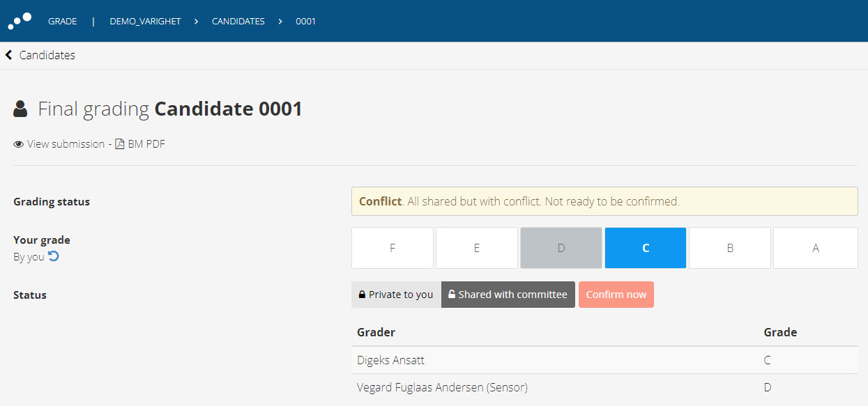Open CANDIDATES breadcrumb item
The width and height of the screenshot is (868, 406).
click(238, 22)
